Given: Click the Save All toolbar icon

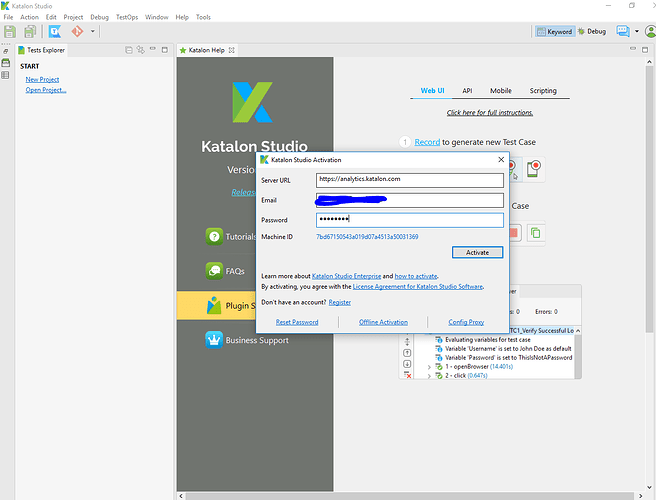Looking at the screenshot, I should click(30, 31).
